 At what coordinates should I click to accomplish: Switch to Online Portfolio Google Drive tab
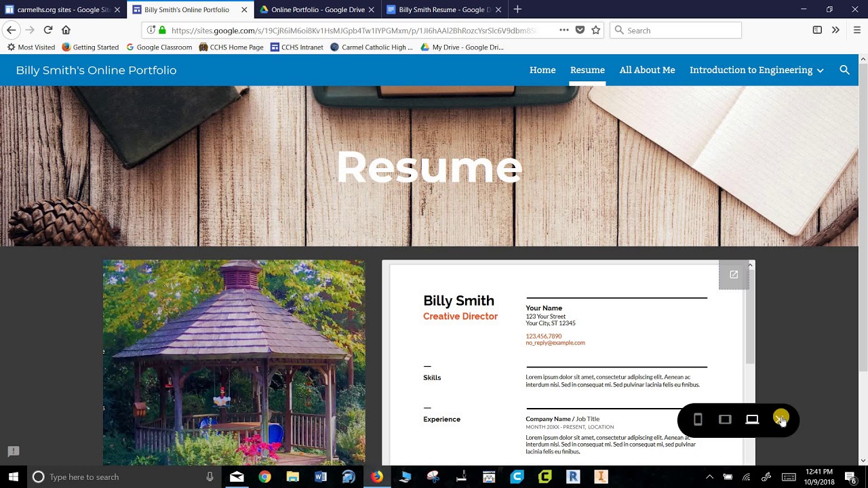(x=317, y=9)
